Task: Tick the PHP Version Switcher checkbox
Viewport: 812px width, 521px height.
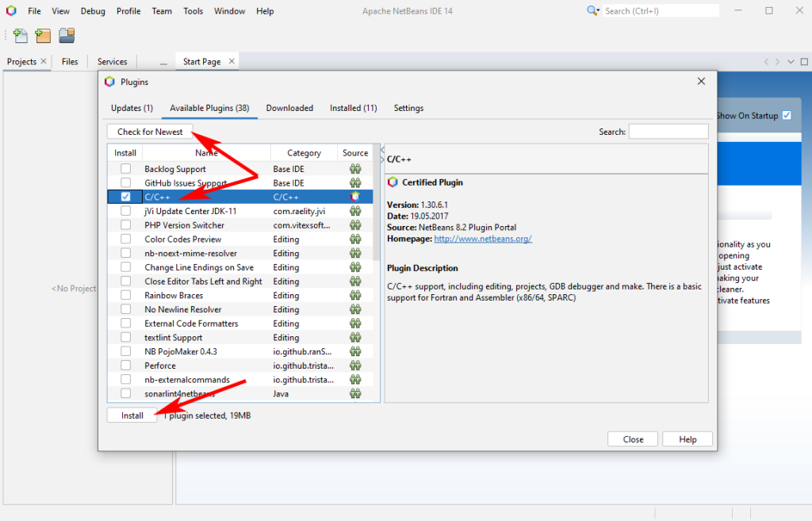Action: coord(126,224)
